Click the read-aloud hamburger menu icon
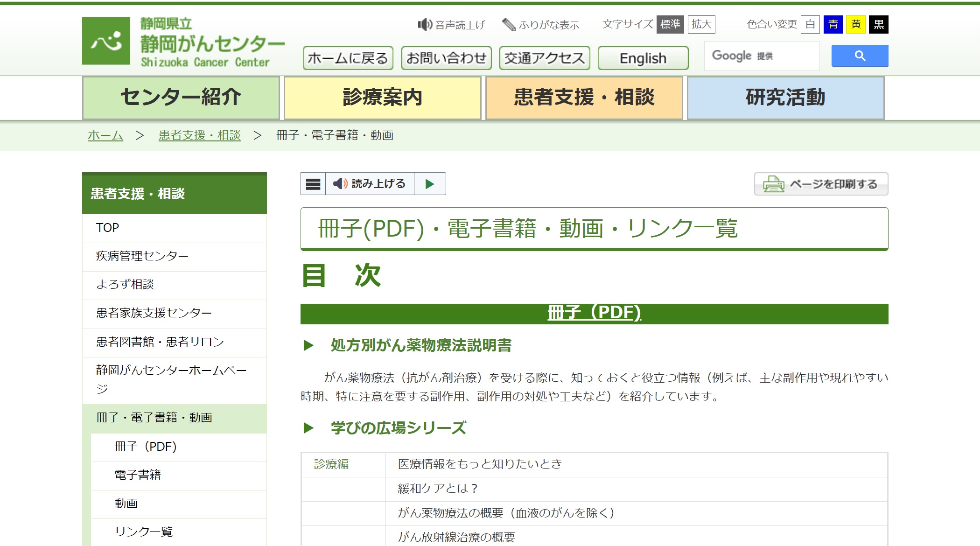Image resolution: width=980 pixels, height=546 pixels. pyautogui.click(x=313, y=184)
